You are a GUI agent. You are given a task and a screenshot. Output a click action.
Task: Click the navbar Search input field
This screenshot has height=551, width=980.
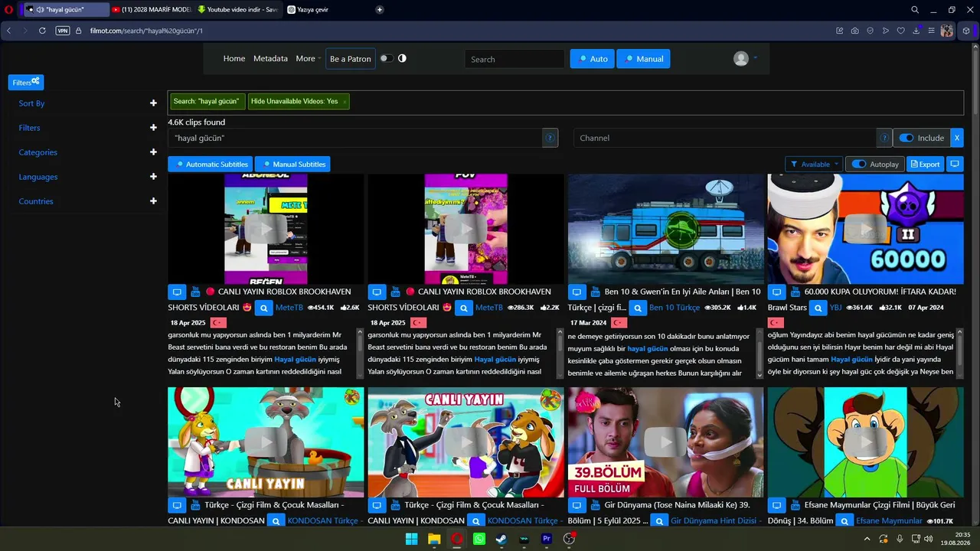(x=514, y=59)
